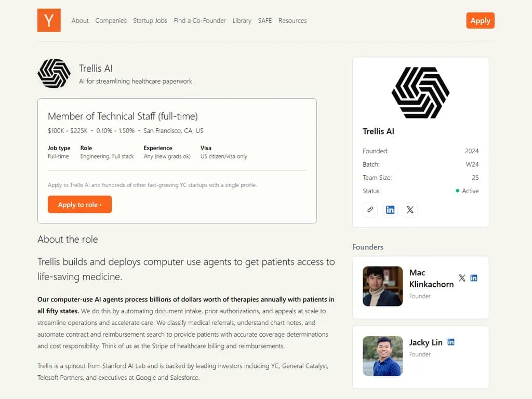Open the Companies page
Image resolution: width=532 pixels, height=399 pixels.
111,21
